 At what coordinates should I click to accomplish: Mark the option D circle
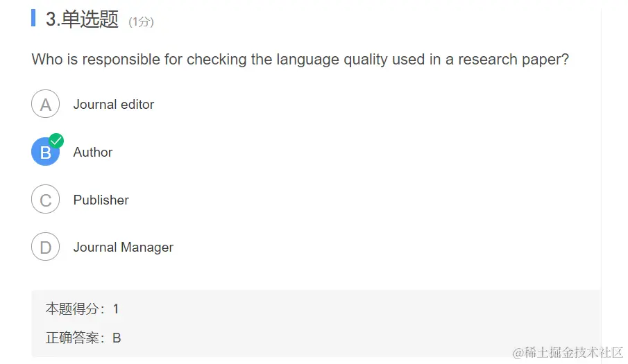tap(45, 247)
